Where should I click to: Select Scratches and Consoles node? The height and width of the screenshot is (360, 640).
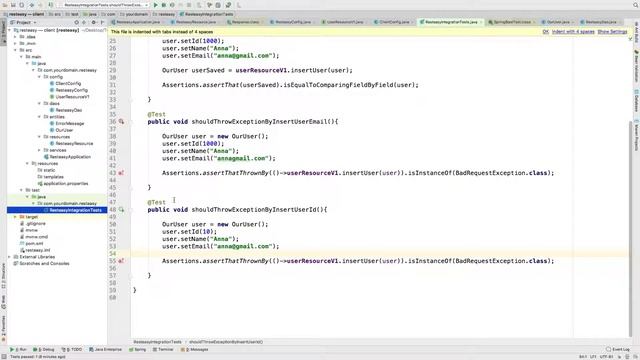[41, 264]
